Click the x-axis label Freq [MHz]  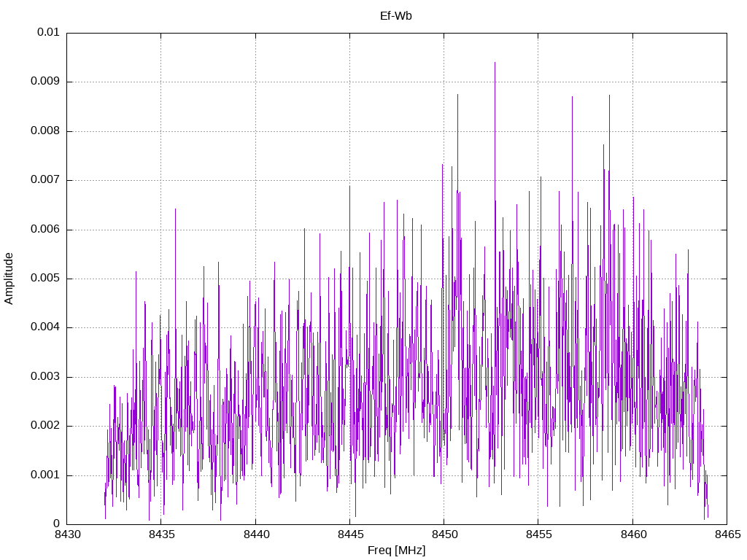tap(396, 551)
